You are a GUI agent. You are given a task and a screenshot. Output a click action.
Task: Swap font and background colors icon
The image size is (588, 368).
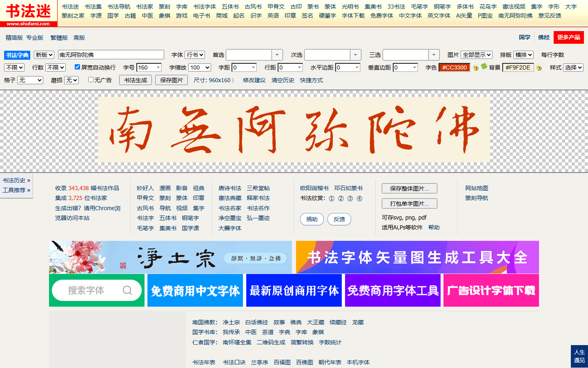coord(484,66)
